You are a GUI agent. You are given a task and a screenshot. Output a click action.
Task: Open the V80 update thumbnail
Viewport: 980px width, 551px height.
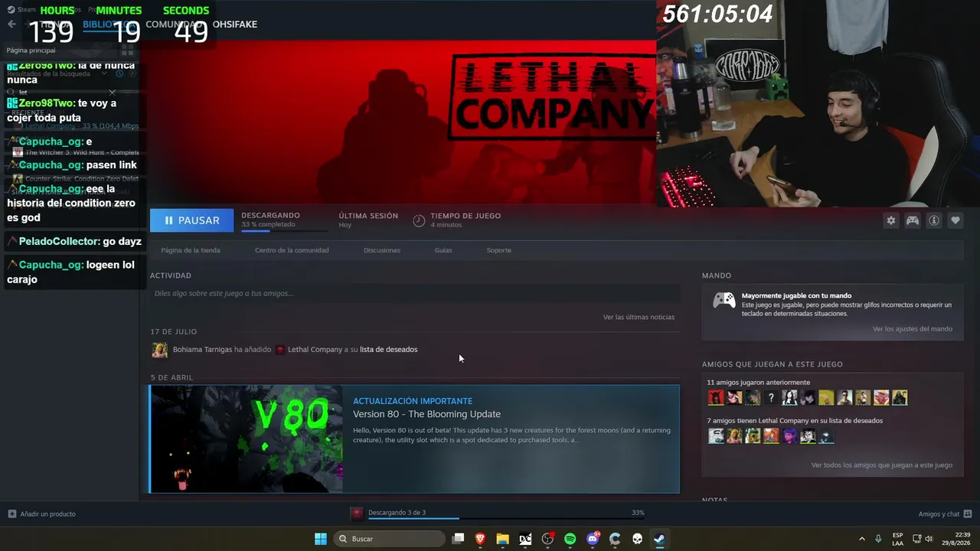(x=247, y=439)
